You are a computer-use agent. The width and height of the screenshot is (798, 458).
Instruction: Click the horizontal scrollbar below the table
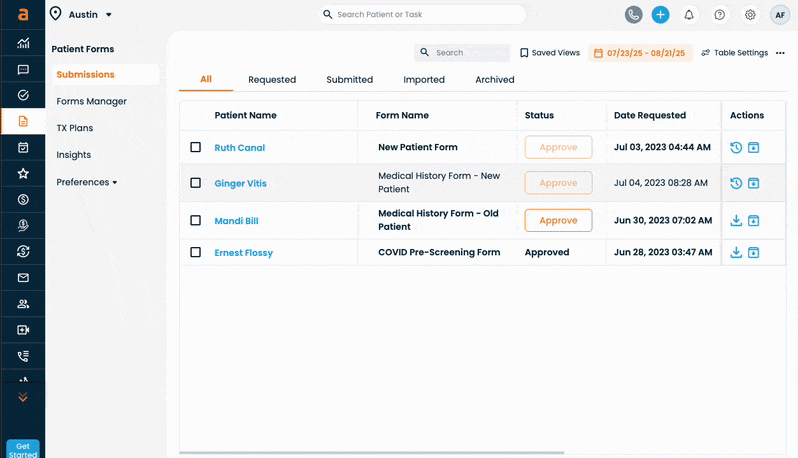coord(400,453)
